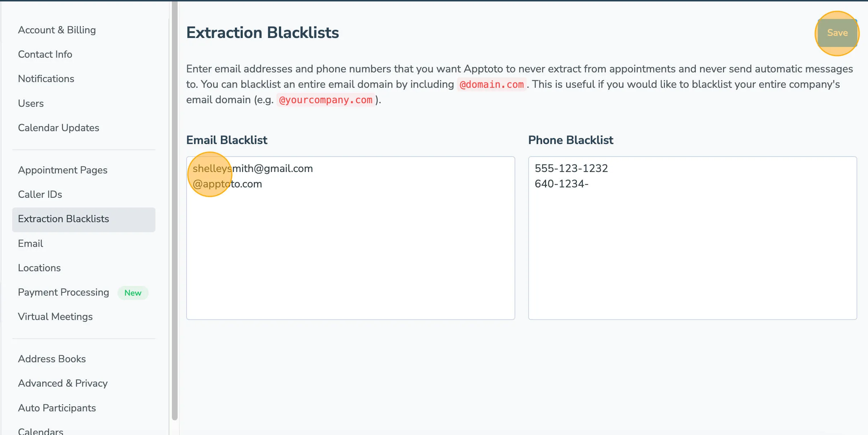The height and width of the screenshot is (435, 868).
Task: Open the Calendars section
Action: pos(40,431)
